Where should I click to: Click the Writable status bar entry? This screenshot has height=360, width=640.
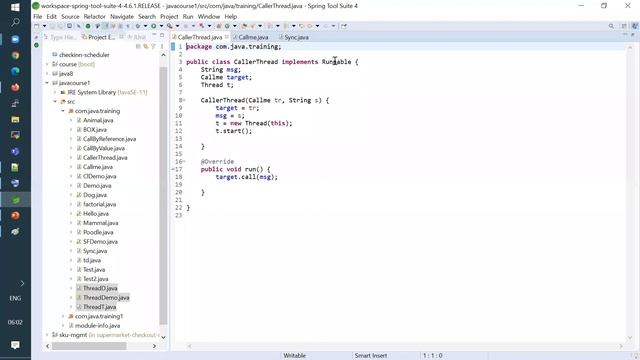294,356
